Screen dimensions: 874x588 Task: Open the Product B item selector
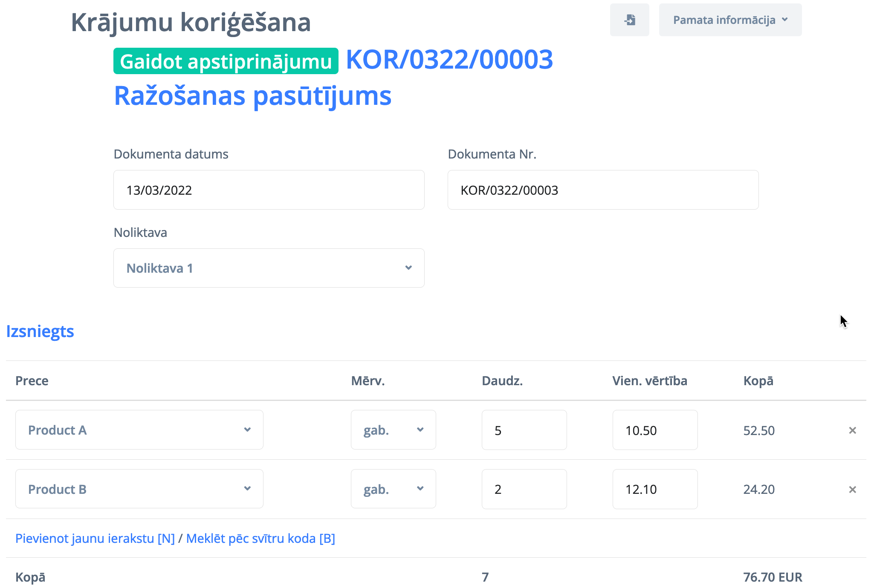pos(139,489)
